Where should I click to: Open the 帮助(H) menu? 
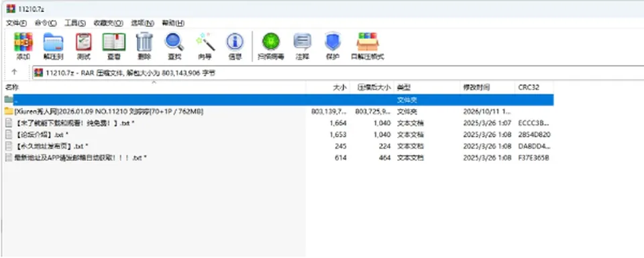click(173, 23)
